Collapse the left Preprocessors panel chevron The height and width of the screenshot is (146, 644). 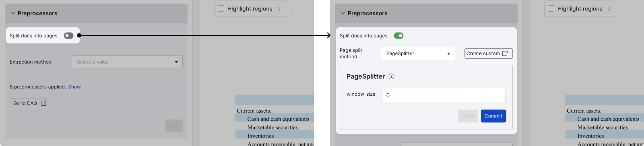pos(13,13)
